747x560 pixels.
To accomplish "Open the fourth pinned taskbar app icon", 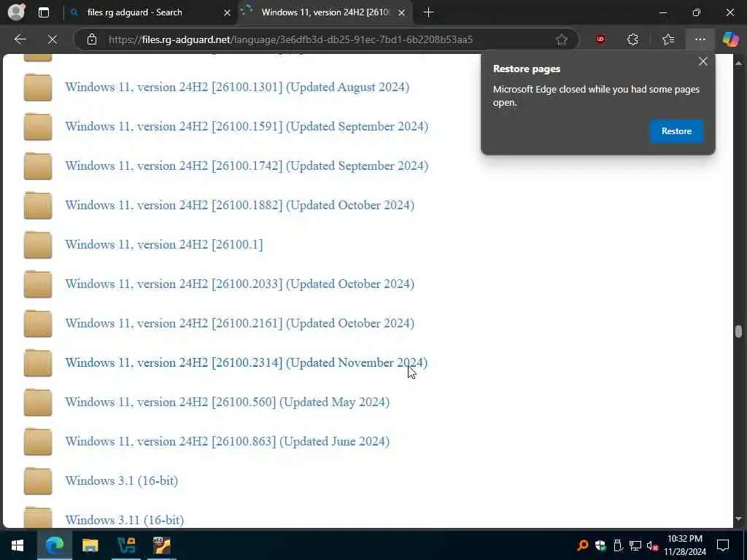I will 162,545.
